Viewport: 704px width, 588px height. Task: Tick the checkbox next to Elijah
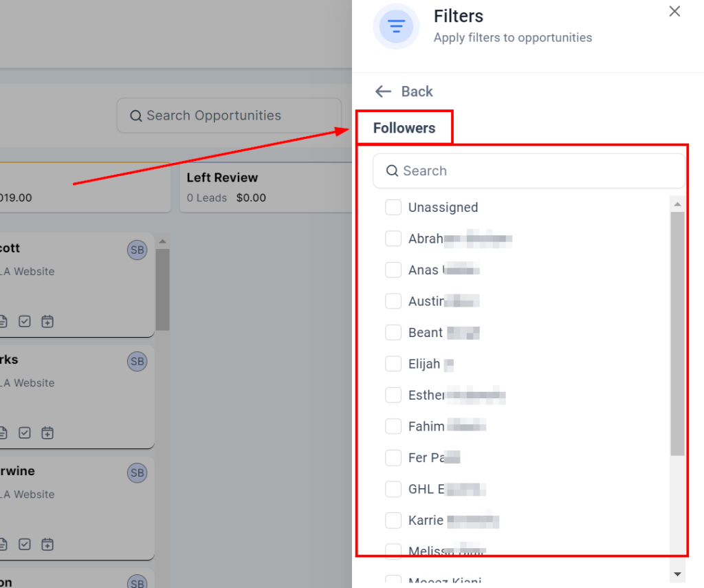click(x=393, y=364)
